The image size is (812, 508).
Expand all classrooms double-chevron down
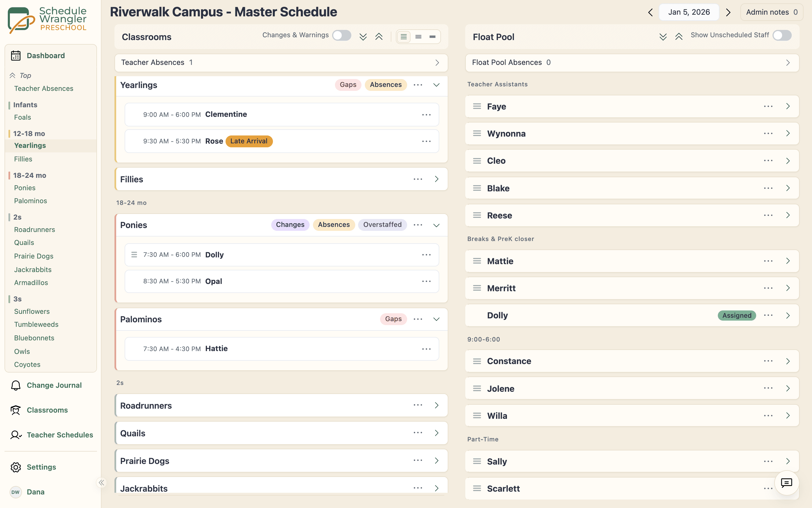tap(363, 37)
